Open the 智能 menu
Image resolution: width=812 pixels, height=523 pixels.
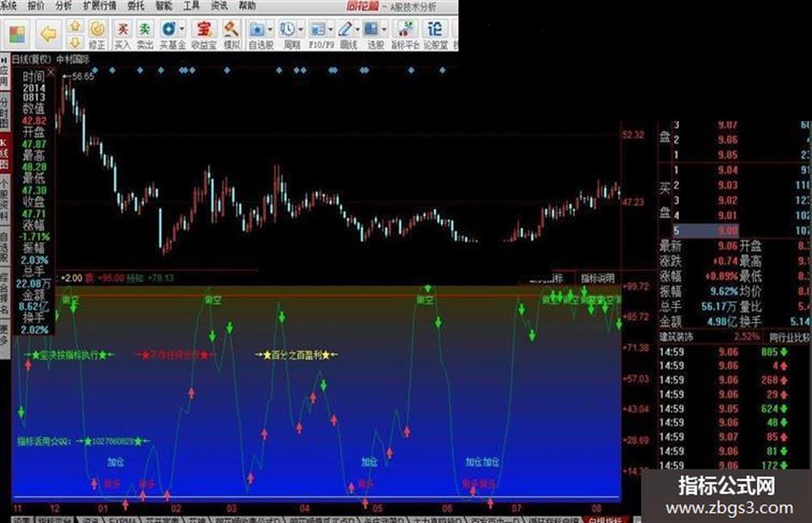163,6
